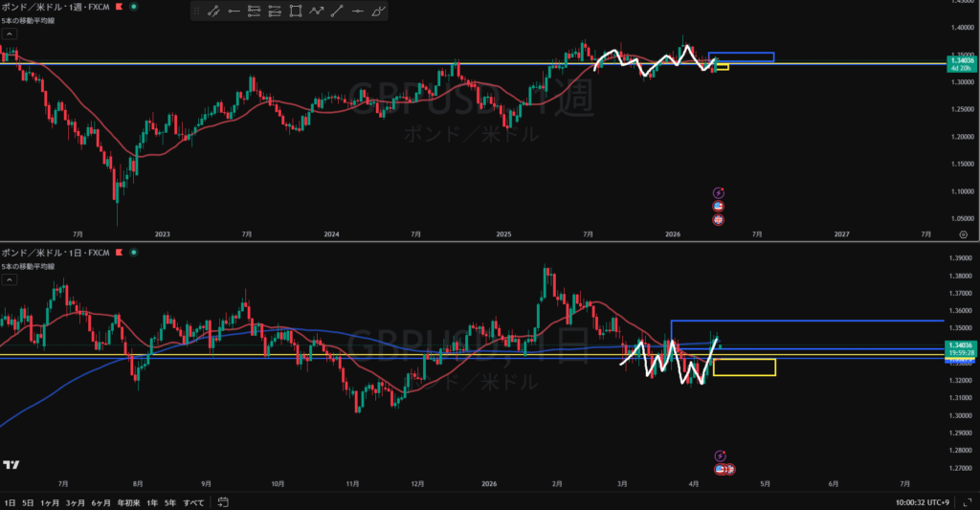Collapse the weekly chart indicator legend
This screenshot has height=510, width=980.
pos(9,33)
